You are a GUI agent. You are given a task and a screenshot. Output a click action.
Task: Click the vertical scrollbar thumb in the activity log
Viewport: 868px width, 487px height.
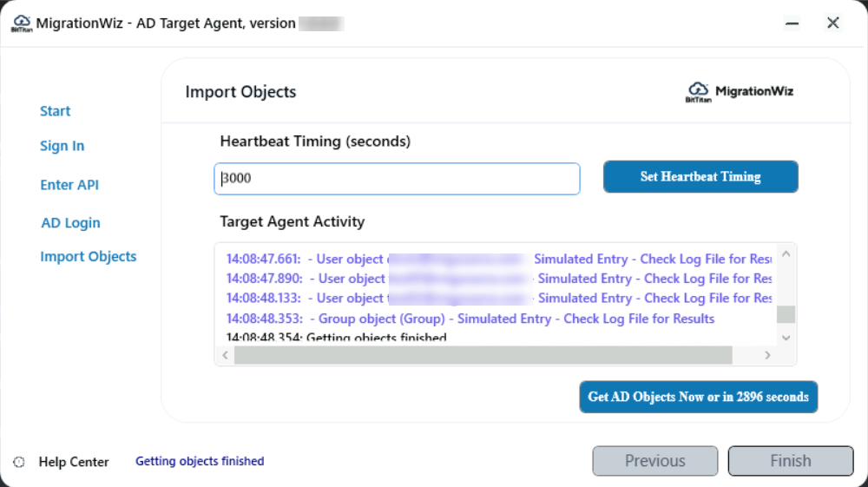coord(786,314)
